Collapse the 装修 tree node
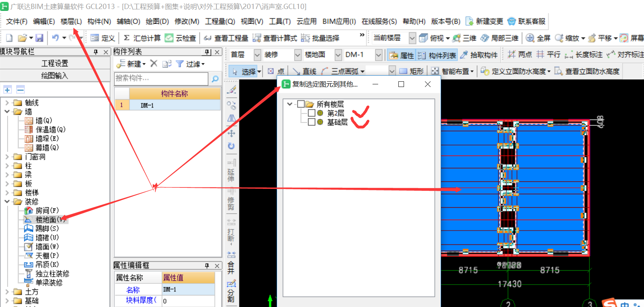 7,201
